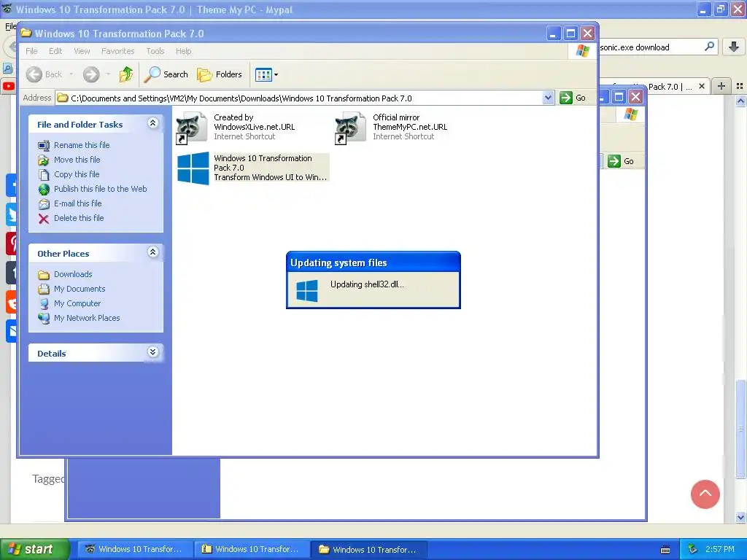Click the 2:57 PM clock
The width and height of the screenshot is (747, 560).
click(720, 549)
